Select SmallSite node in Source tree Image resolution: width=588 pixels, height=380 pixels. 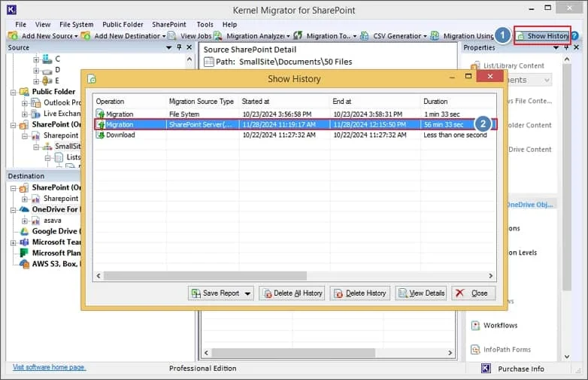point(68,146)
